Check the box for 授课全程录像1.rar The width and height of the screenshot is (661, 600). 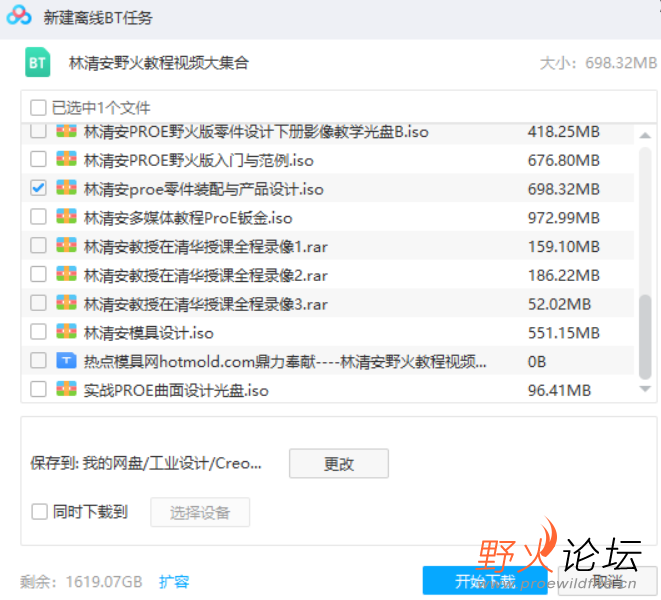pyautogui.click(x=38, y=245)
